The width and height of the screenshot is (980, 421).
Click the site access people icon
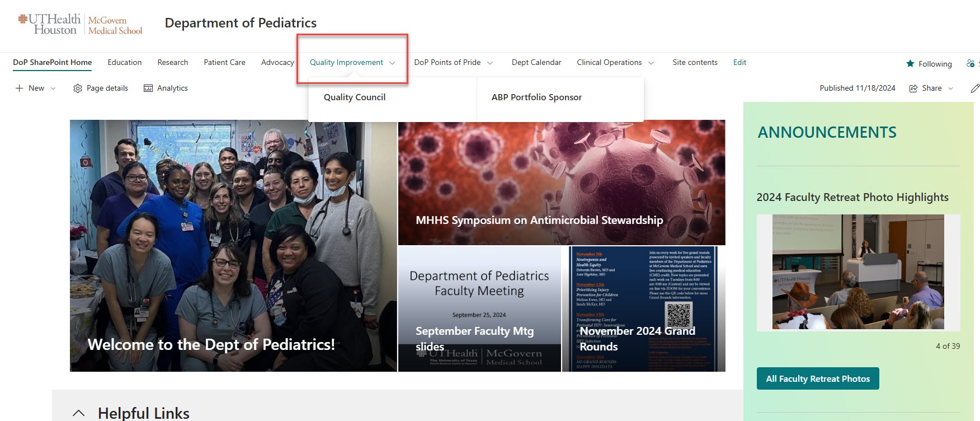click(970, 64)
